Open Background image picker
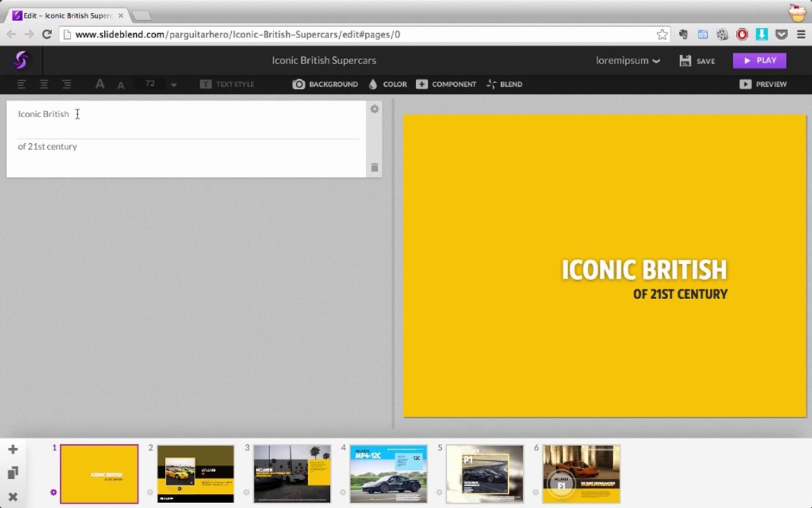The image size is (812, 508). (x=325, y=84)
